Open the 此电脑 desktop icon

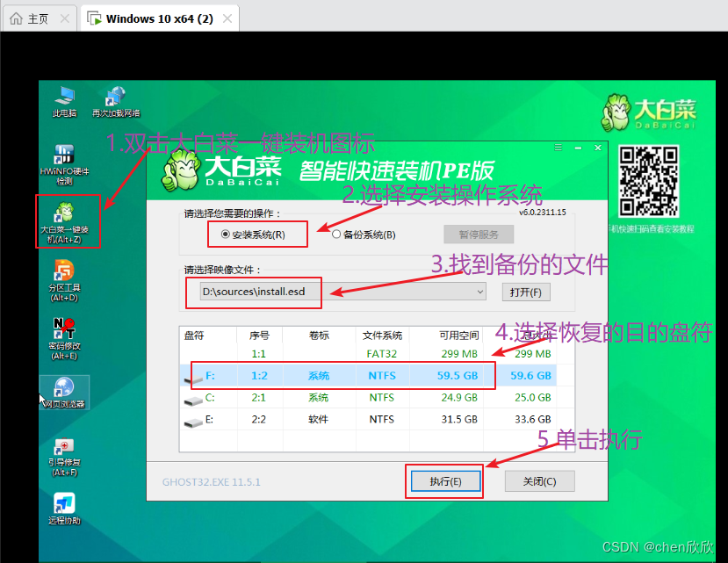pos(64,101)
